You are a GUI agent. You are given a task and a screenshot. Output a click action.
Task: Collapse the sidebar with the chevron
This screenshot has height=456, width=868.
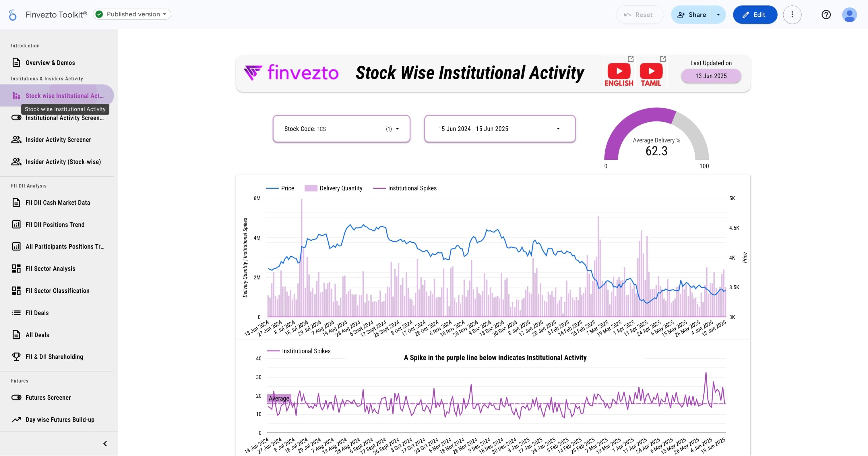tap(105, 444)
